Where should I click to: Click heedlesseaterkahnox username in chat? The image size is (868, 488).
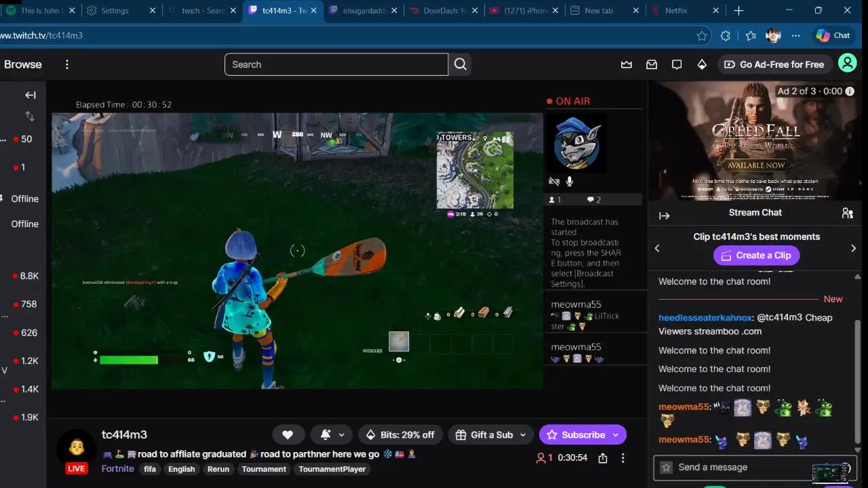[x=705, y=317]
